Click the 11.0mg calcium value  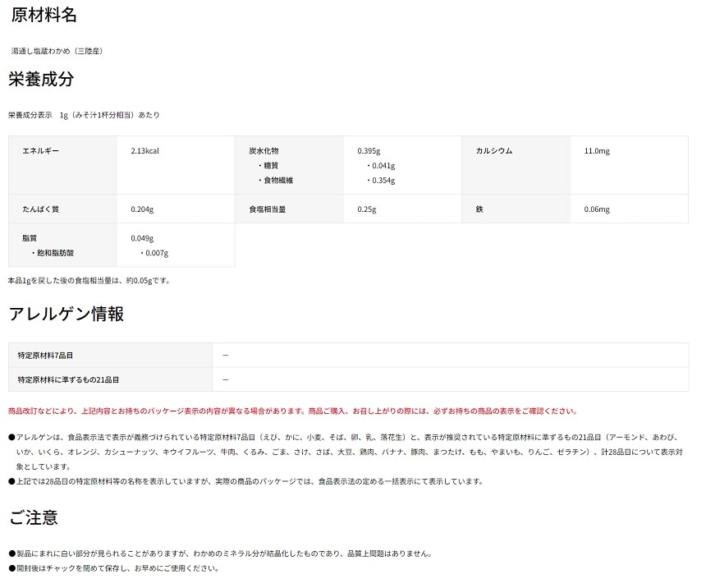(597, 151)
